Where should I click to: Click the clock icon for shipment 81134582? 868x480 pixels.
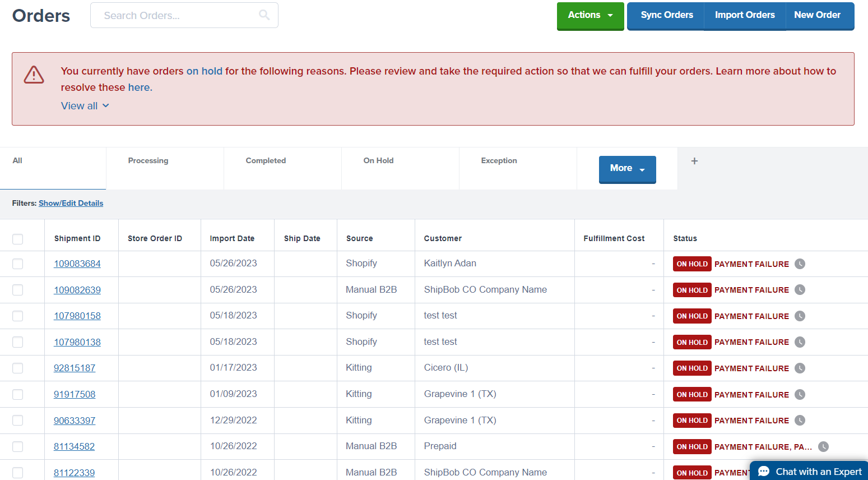click(823, 447)
